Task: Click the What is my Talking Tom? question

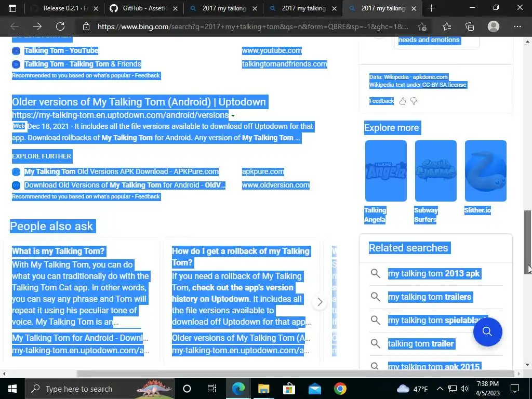Action: click(x=58, y=251)
